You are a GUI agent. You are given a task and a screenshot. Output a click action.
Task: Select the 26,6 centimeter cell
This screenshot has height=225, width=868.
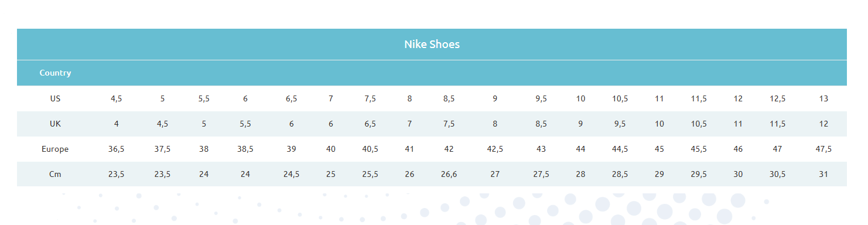coord(449,175)
